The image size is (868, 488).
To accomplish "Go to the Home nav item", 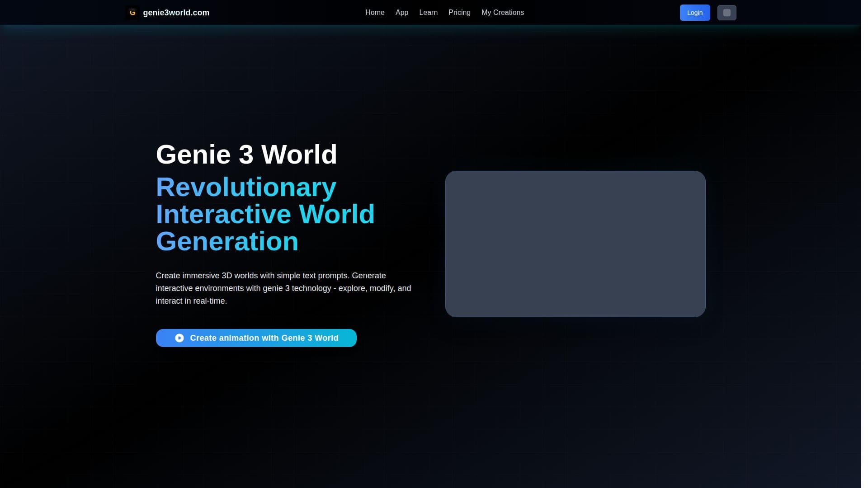I will [375, 13].
